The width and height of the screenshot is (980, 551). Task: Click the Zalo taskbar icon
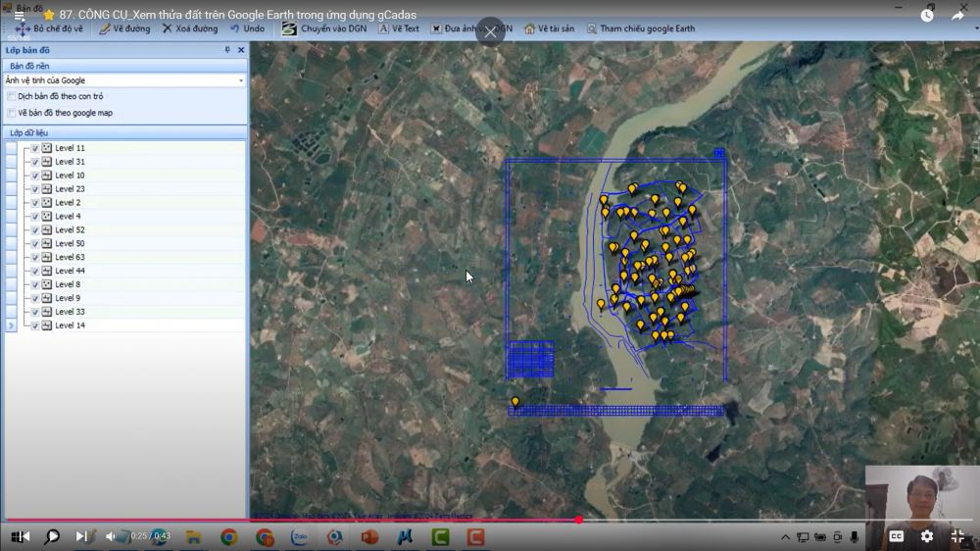(299, 536)
